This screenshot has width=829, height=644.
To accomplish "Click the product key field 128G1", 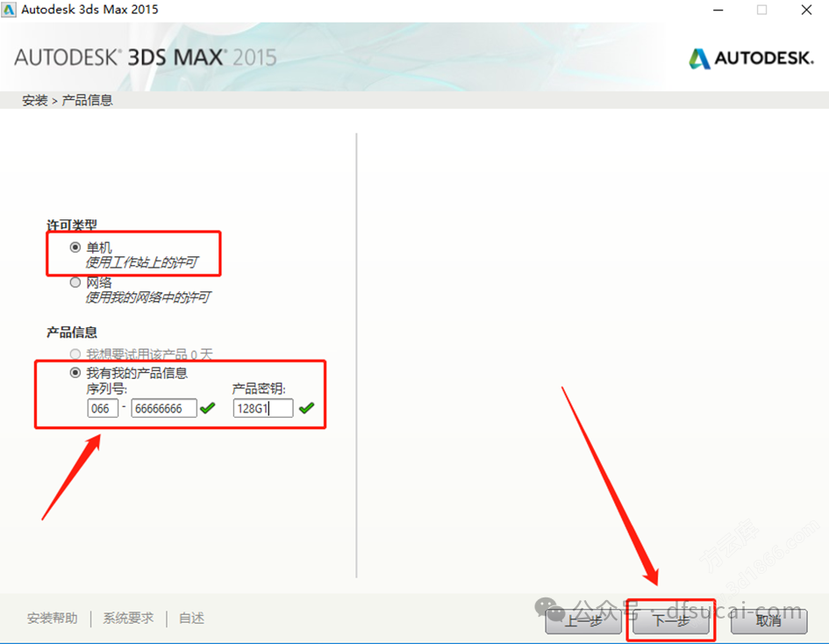I will [263, 408].
